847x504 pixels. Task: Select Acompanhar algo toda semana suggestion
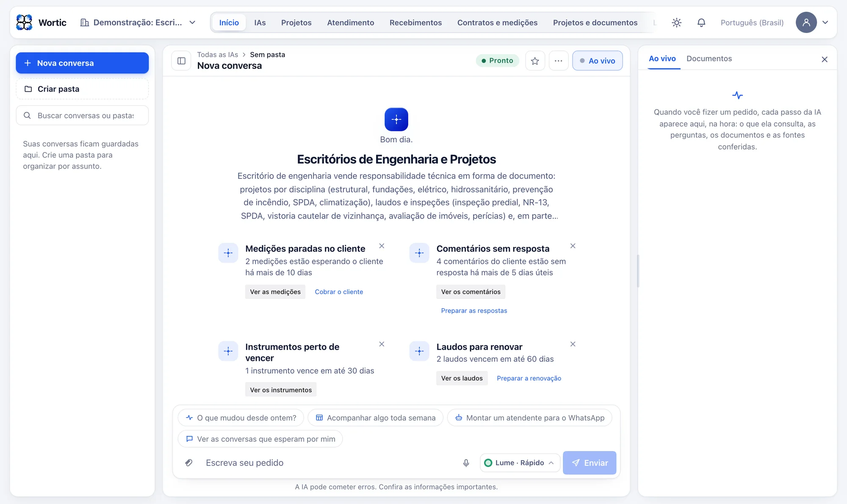click(x=376, y=418)
